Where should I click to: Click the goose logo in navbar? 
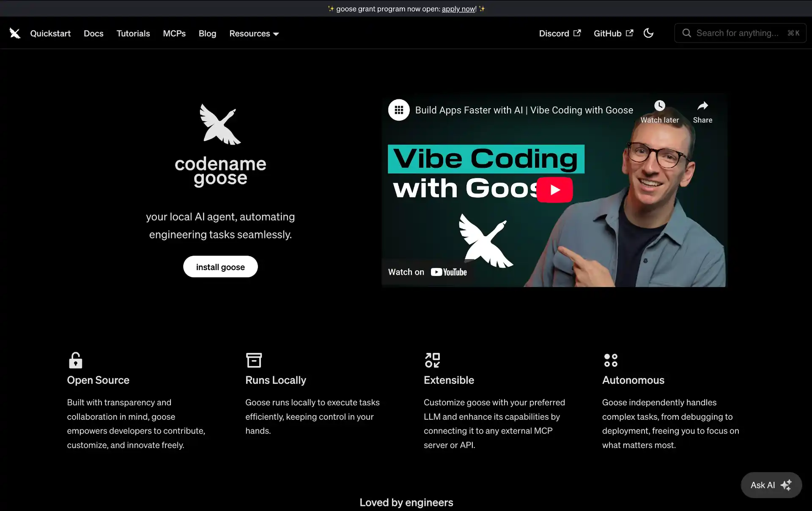(x=15, y=33)
